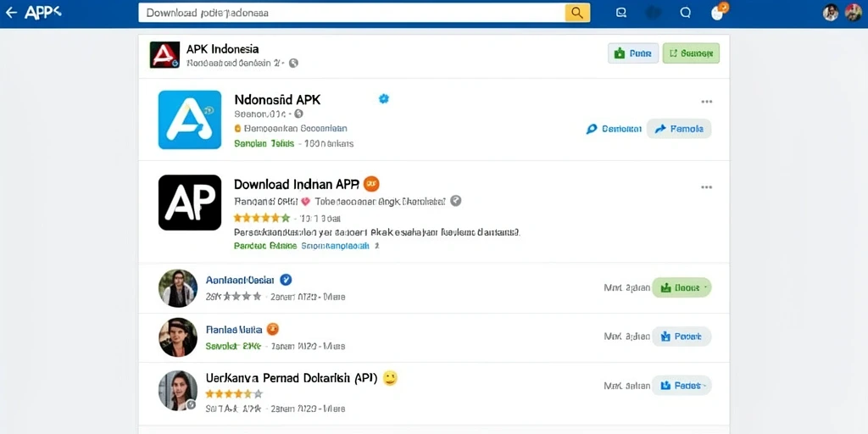This screenshot has height=434, width=868.
Task: Open the 'UerKanva Pernad Dokarksh (API)' title
Action: [292, 379]
